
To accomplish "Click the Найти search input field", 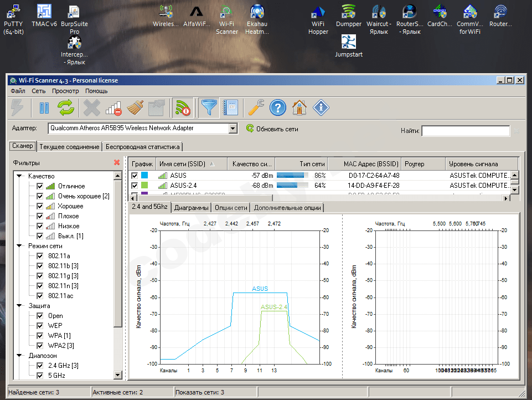I will (465, 131).
